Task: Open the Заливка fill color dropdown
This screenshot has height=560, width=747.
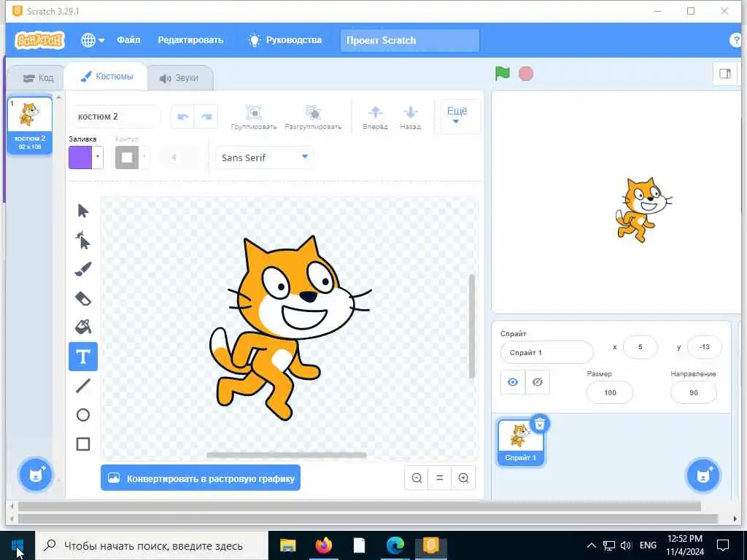Action: [x=97, y=157]
